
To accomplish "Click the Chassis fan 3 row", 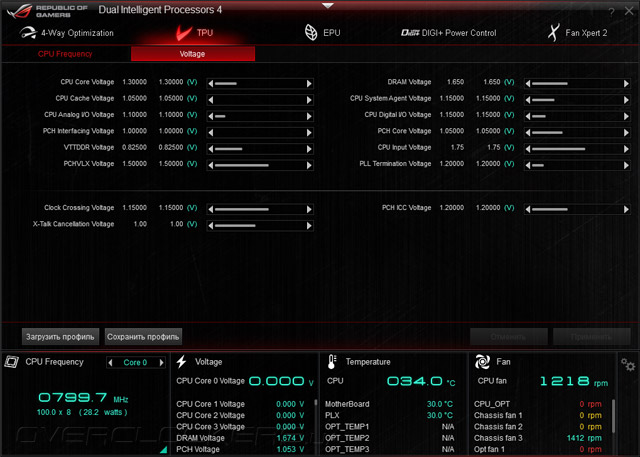I will click(x=538, y=438).
